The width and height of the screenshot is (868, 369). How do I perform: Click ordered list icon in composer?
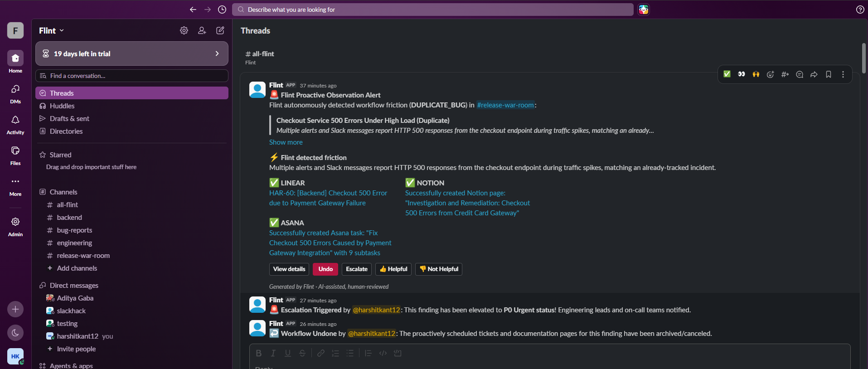coord(335,353)
